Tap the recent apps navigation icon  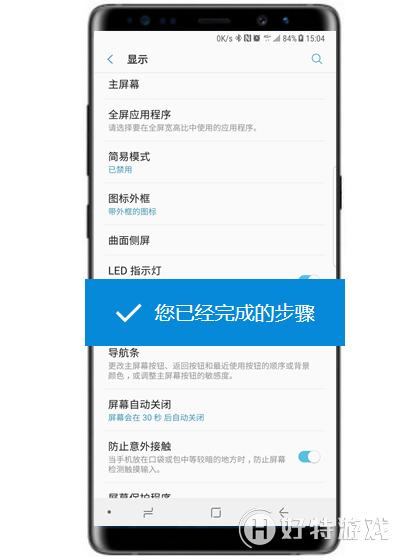148,512
